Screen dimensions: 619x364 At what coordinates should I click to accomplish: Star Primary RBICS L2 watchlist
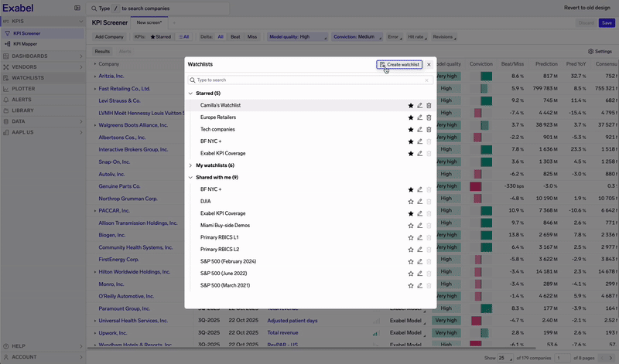tap(411, 250)
